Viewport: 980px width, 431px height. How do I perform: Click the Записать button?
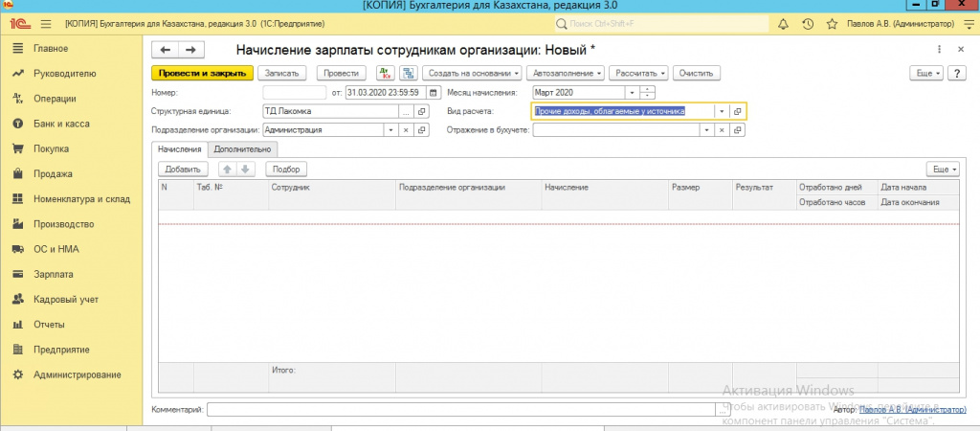click(282, 73)
